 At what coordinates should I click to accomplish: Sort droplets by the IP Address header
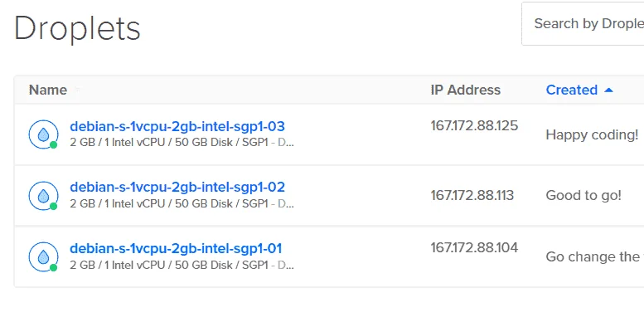click(x=465, y=90)
